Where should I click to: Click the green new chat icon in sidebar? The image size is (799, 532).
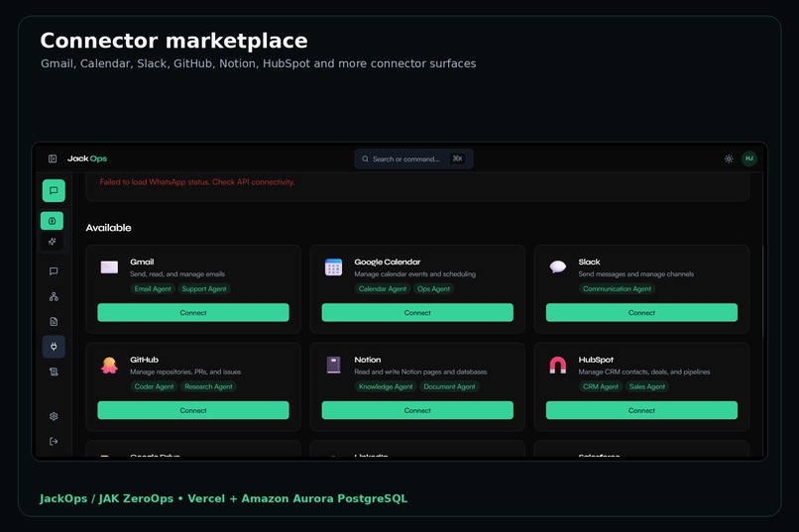point(54,191)
